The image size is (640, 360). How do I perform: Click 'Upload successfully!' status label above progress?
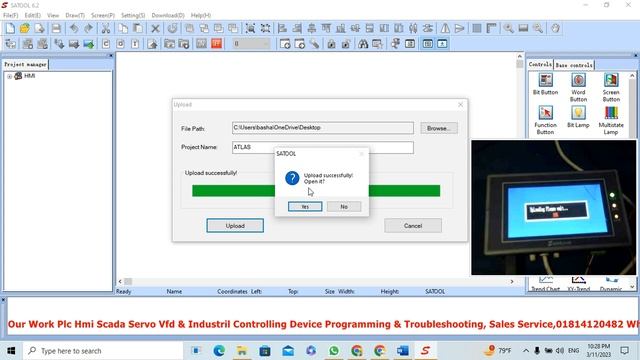(x=211, y=173)
